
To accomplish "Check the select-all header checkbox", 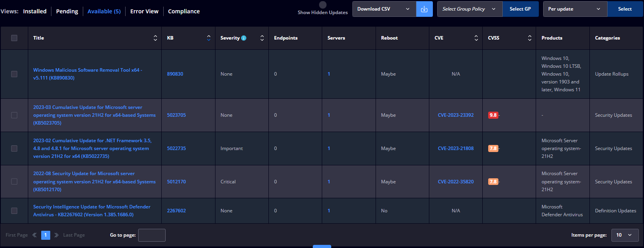I will pos(14,38).
